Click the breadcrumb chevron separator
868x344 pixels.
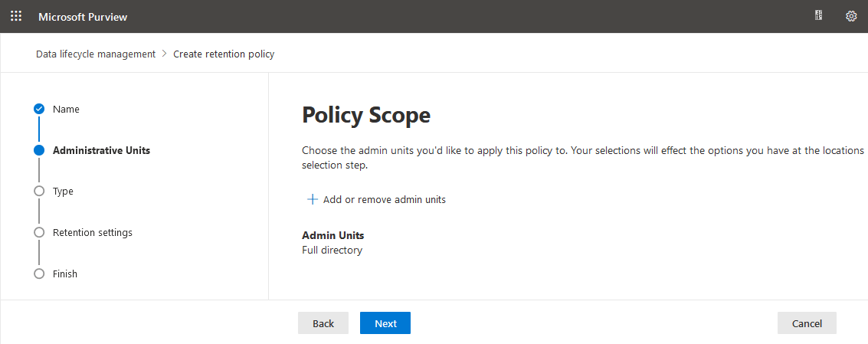coord(165,54)
